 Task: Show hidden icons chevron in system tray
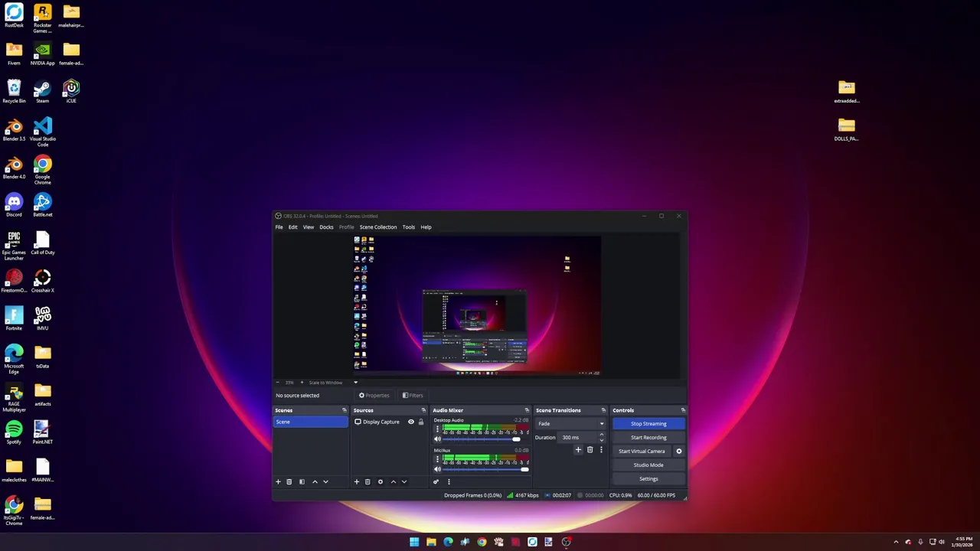tap(896, 542)
